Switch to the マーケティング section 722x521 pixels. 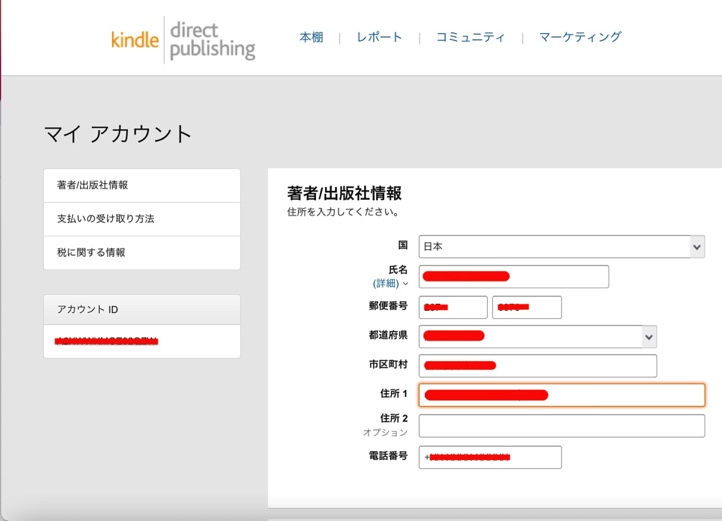[580, 37]
